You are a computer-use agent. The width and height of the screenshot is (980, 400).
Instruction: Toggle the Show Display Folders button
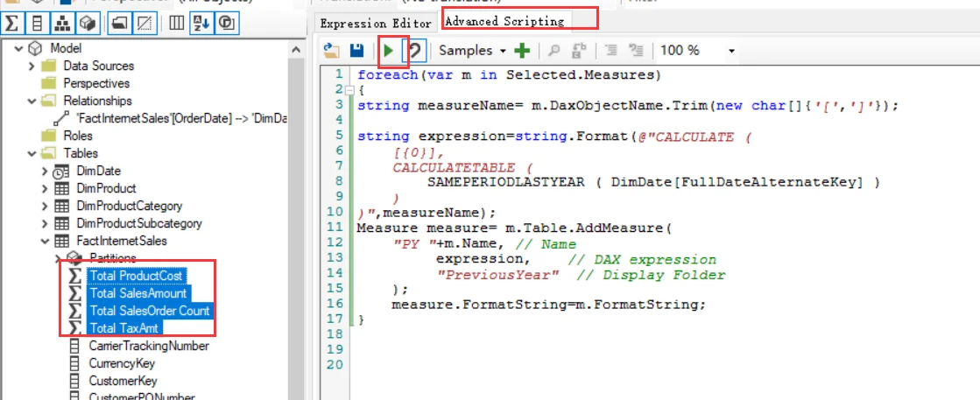[x=119, y=24]
